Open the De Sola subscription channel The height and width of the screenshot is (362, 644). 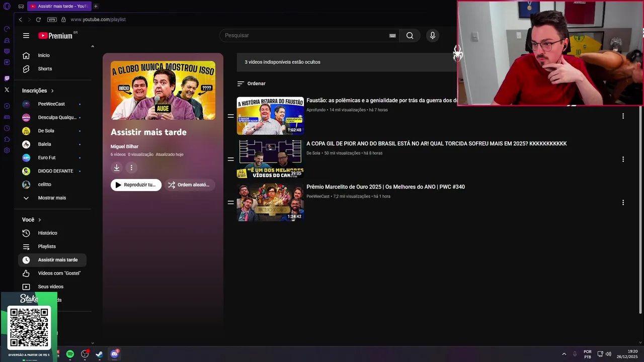[52, 131]
